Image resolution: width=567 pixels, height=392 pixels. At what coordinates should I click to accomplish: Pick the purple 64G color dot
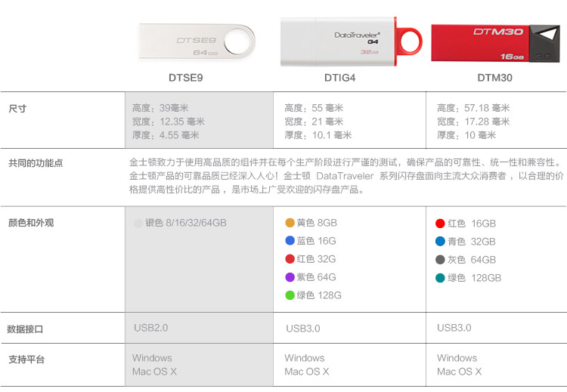coord(290,277)
